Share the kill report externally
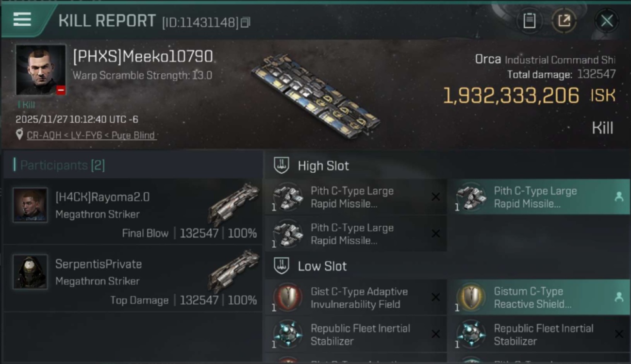 tap(564, 21)
